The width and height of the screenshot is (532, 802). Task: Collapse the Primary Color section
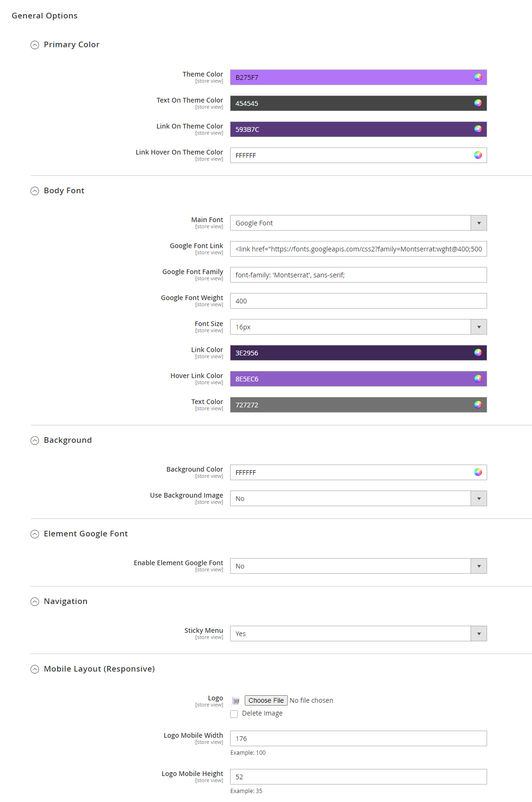[x=35, y=45]
